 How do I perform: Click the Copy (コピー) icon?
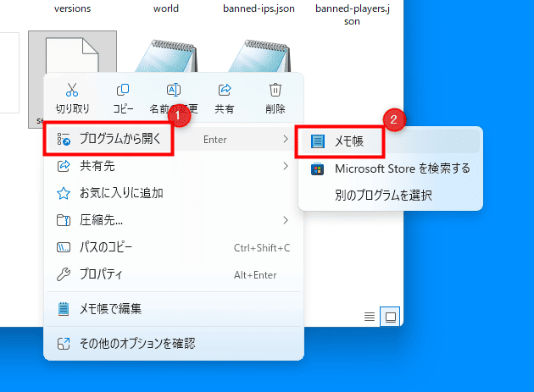pos(123,91)
